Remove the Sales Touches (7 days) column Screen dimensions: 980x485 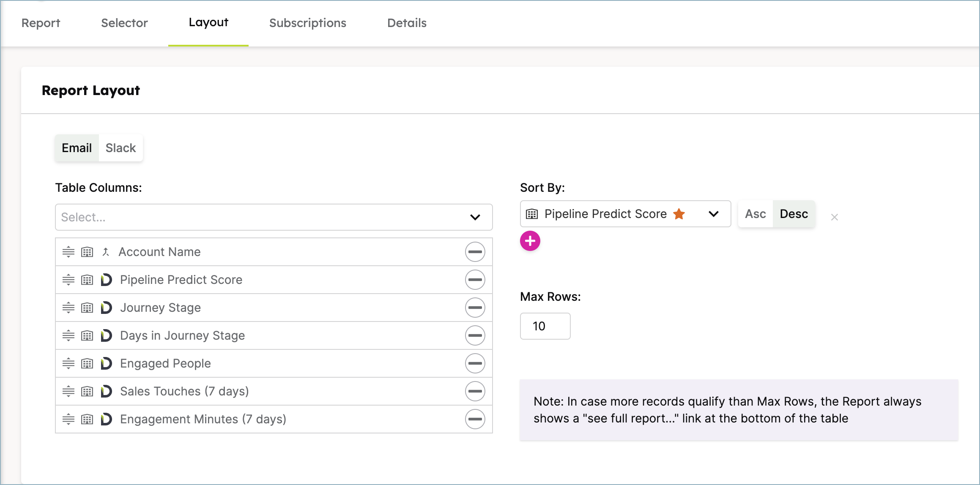point(475,391)
